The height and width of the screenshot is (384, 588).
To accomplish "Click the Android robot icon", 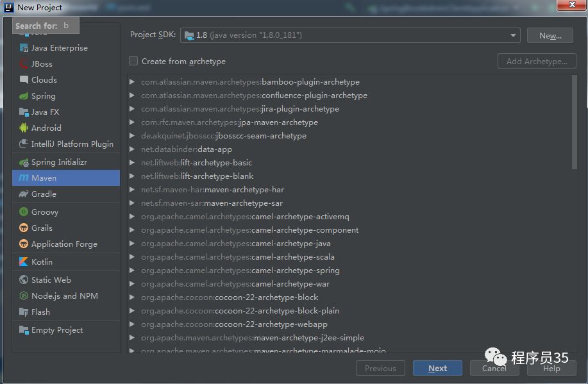I will coord(24,128).
